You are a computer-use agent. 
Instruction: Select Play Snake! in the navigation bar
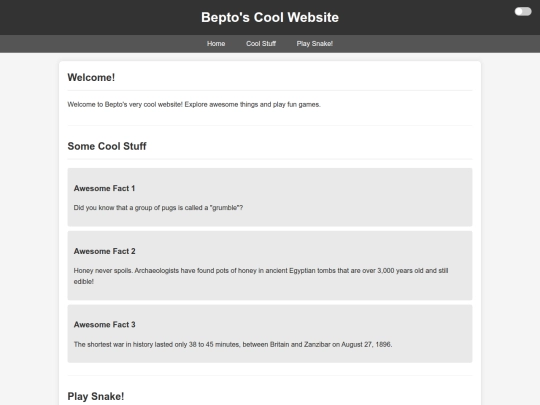(315, 44)
